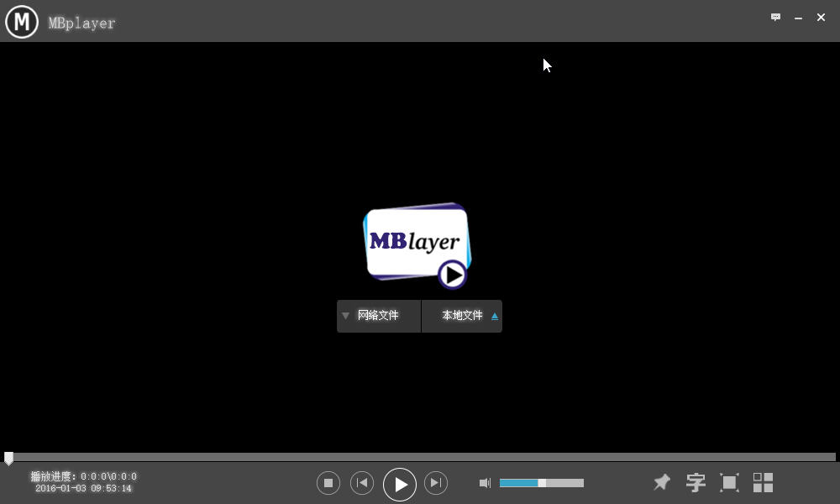Screen dimensions: 840x504
Task: Start playback with the play button
Action: [400, 484]
